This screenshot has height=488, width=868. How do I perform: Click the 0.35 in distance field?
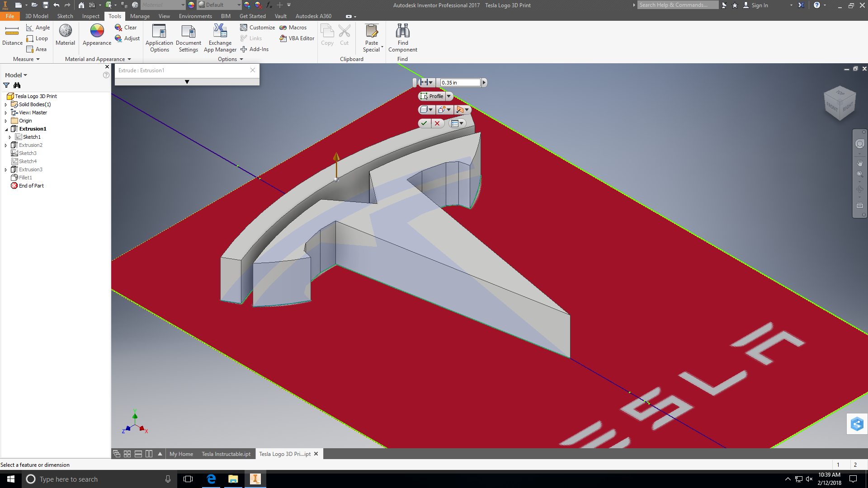click(460, 83)
